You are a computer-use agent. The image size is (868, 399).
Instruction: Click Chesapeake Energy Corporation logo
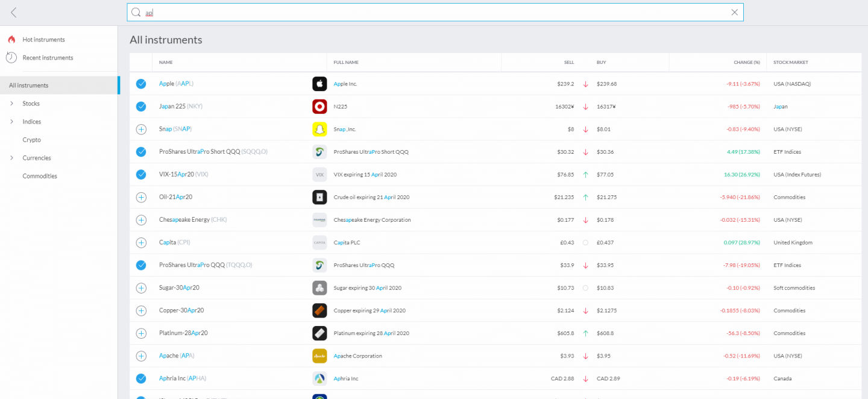[x=319, y=219]
